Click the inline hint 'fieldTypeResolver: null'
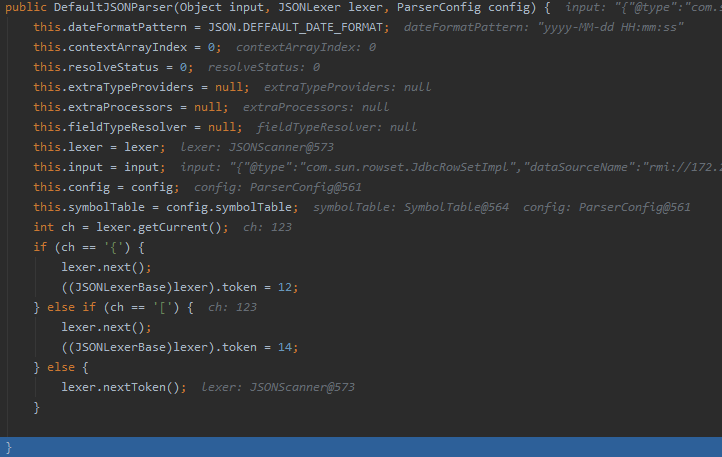Image resolution: width=722 pixels, height=457 pixels. 337,127
